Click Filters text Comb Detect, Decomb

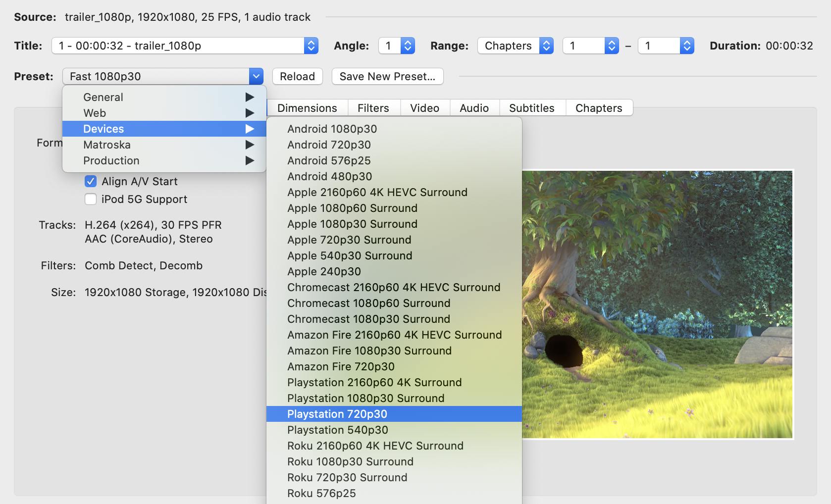tap(144, 265)
